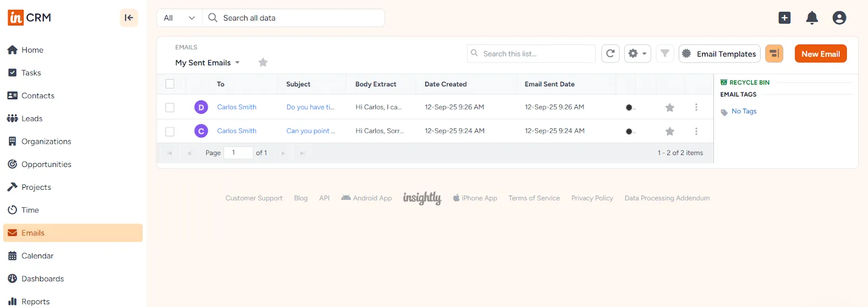The width and height of the screenshot is (868, 307).
Task: Open Carlos Smith link in 9:26 AM row
Action: (237, 107)
